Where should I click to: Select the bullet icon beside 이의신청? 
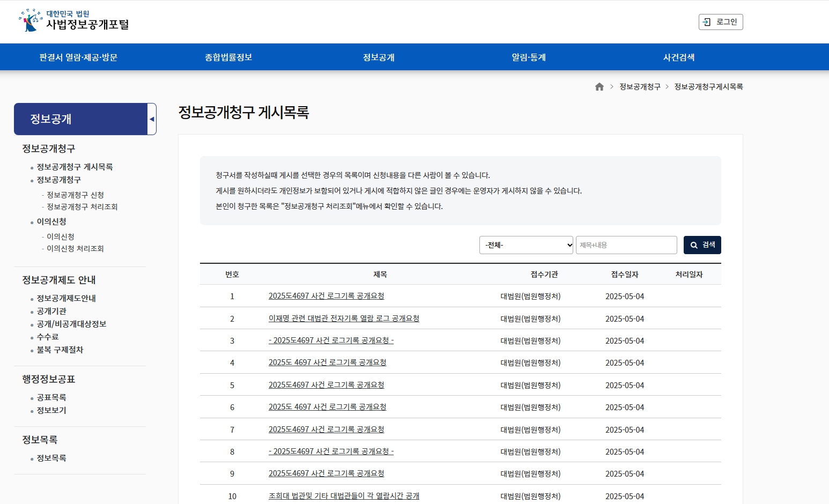pos(32,221)
